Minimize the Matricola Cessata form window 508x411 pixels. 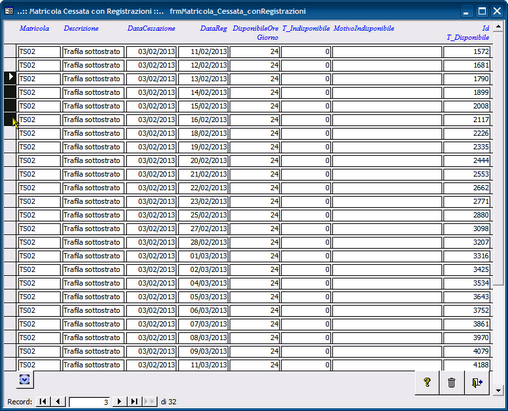click(x=466, y=11)
